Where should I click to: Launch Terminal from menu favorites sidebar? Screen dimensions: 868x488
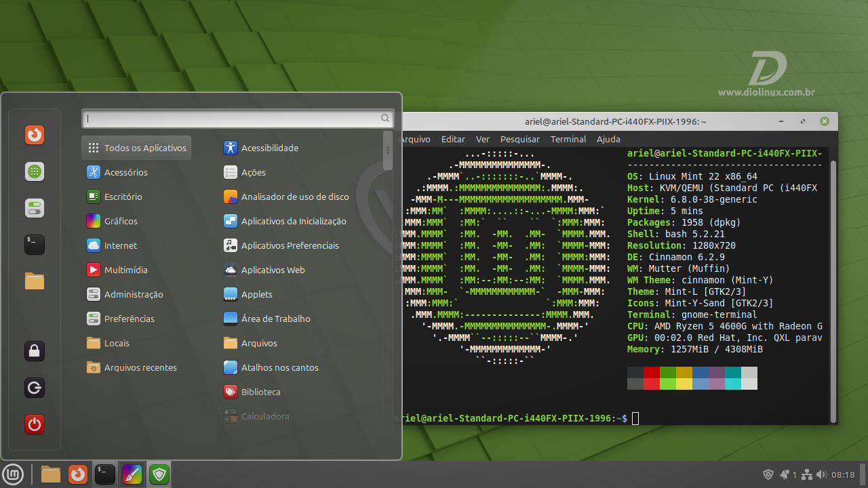point(35,245)
